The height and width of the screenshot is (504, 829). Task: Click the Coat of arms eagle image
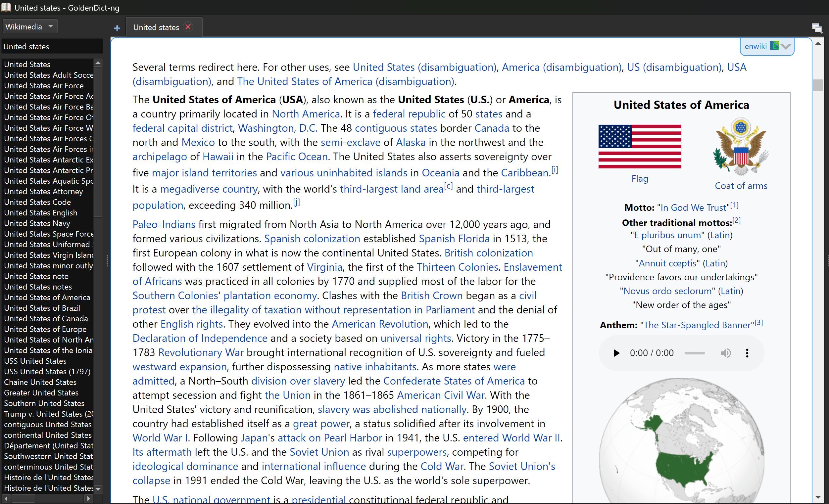[x=741, y=147]
